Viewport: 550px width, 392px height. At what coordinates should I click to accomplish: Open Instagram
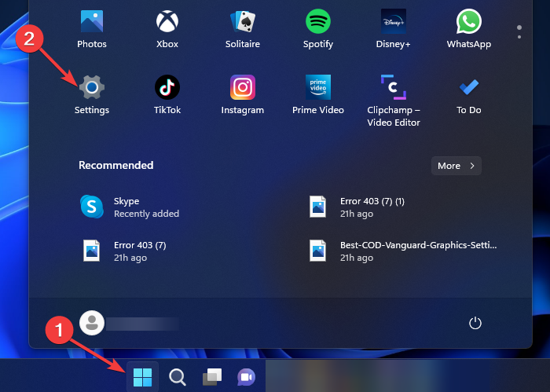243,95
